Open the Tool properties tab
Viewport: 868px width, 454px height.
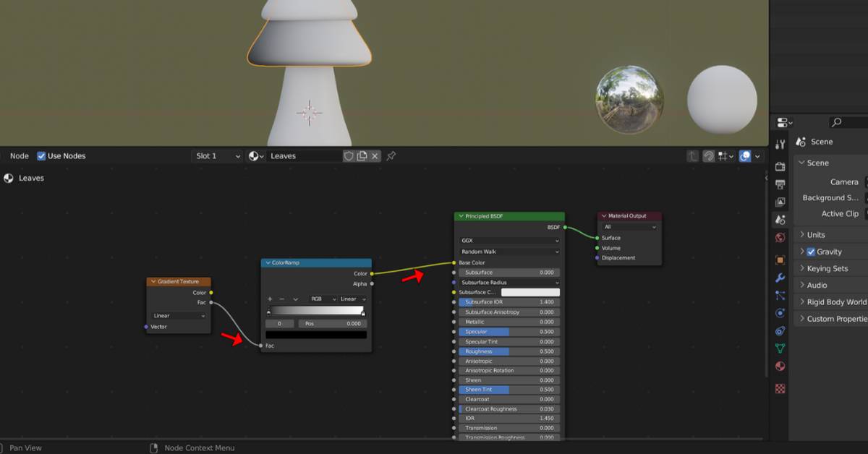pyautogui.click(x=780, y=145)
